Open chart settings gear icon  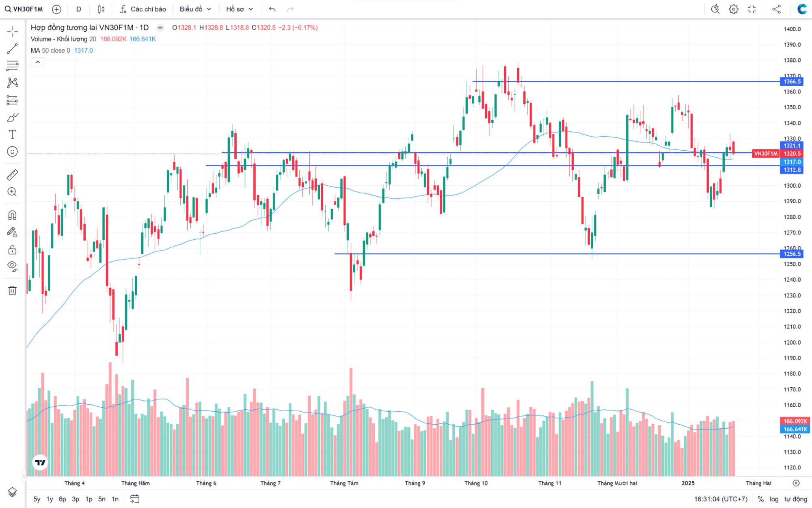(x=733, y=9)
